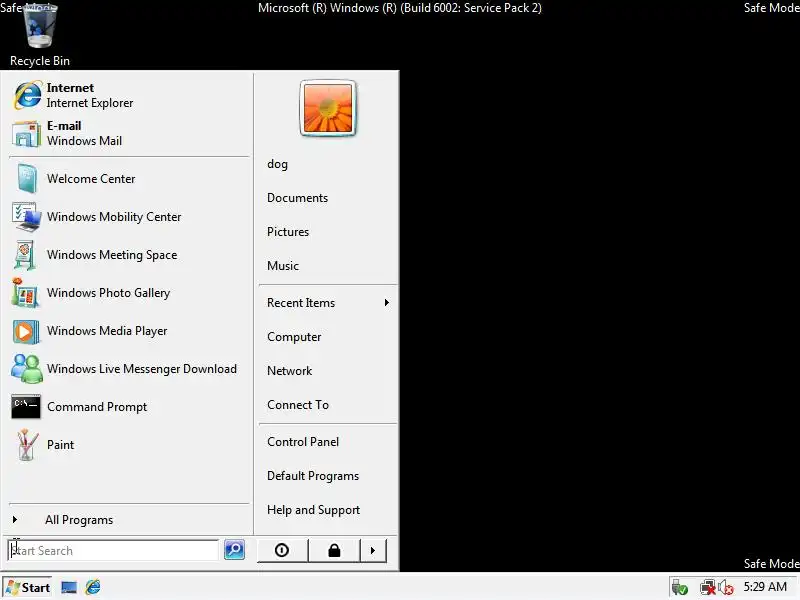Open the dog user folder
Image resolution: width=800 pixels, height=600 pixels.
point(277,164)
